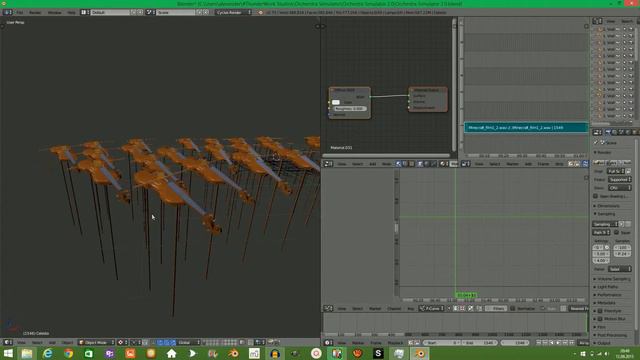Open the timeline editor type icon
The width and height of the screenshot is (640, 360).
pos(329,342)
